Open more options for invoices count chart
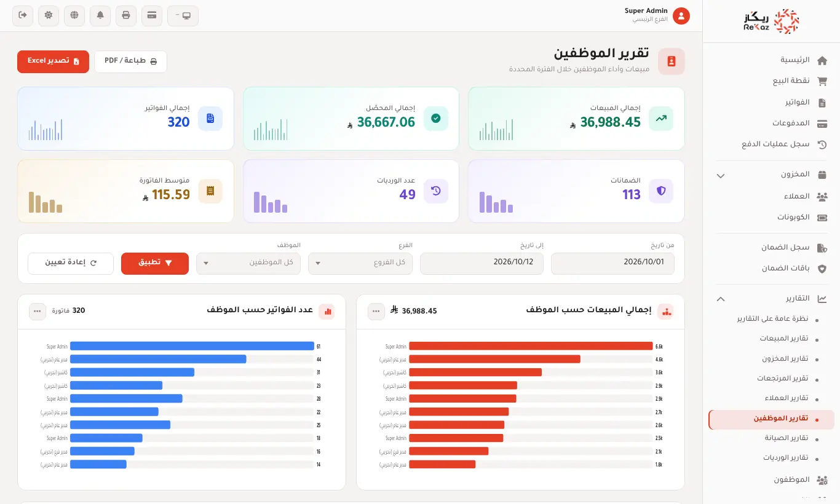840x504 pixels. tap(38, 312)
